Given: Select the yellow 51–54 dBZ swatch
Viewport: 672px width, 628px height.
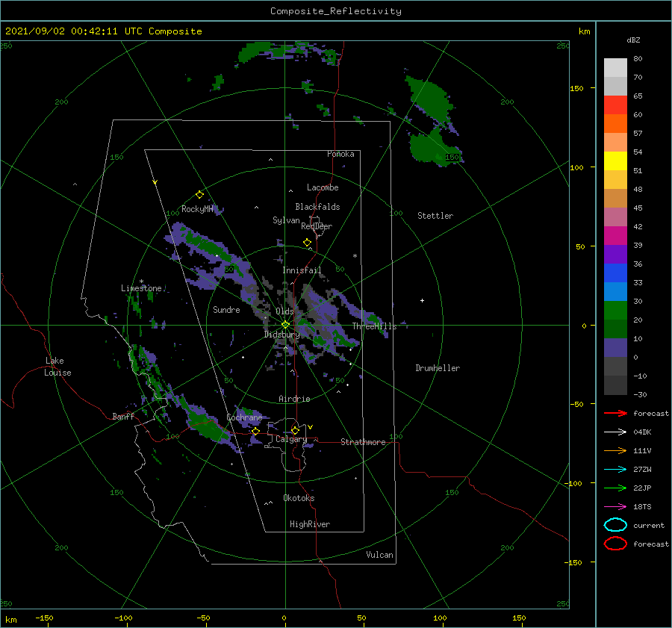Looking at the screenshot, I should 615,161.
